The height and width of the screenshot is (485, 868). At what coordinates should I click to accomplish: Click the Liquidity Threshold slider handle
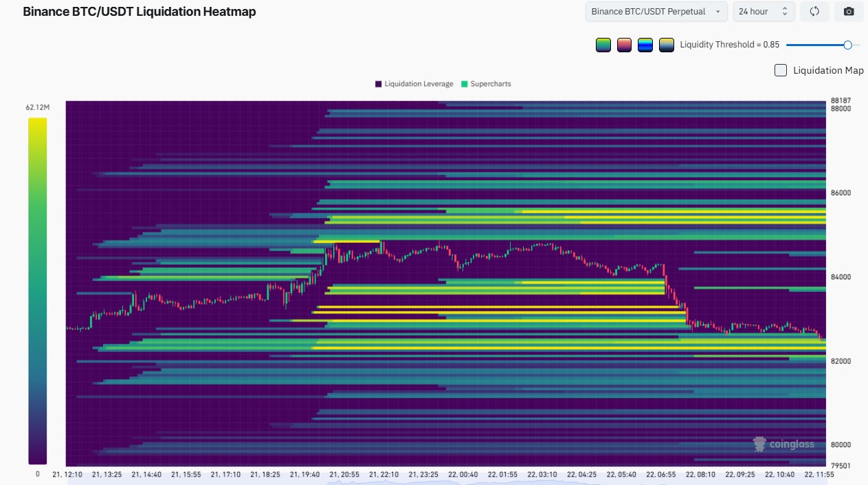coord(847,45)
